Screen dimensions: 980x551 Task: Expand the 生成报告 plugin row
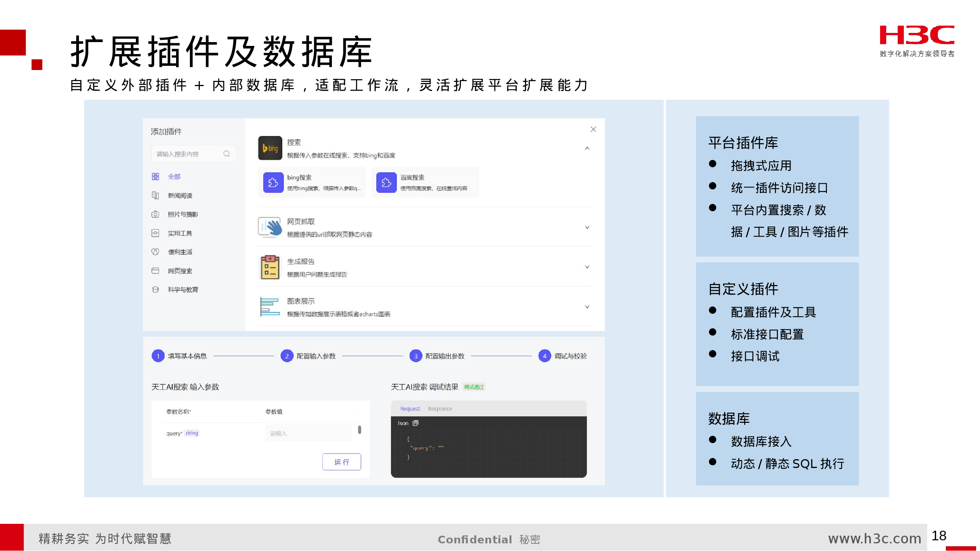pyautogui.click(x=587, y=267)
